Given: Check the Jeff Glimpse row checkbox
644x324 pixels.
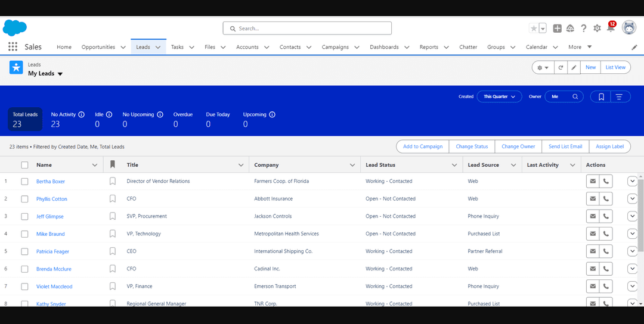Looking at the screenshot, I should tap(24, 216).
